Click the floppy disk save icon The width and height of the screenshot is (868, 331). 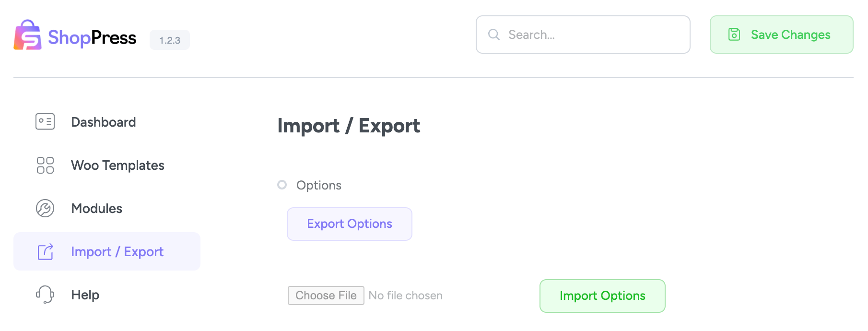pyautogui.click(x=734, y=35)
